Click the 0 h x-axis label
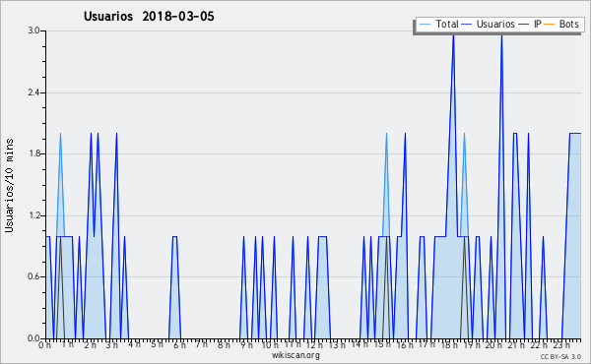This screenshot has height=364, width=591. tap(45, 344)
